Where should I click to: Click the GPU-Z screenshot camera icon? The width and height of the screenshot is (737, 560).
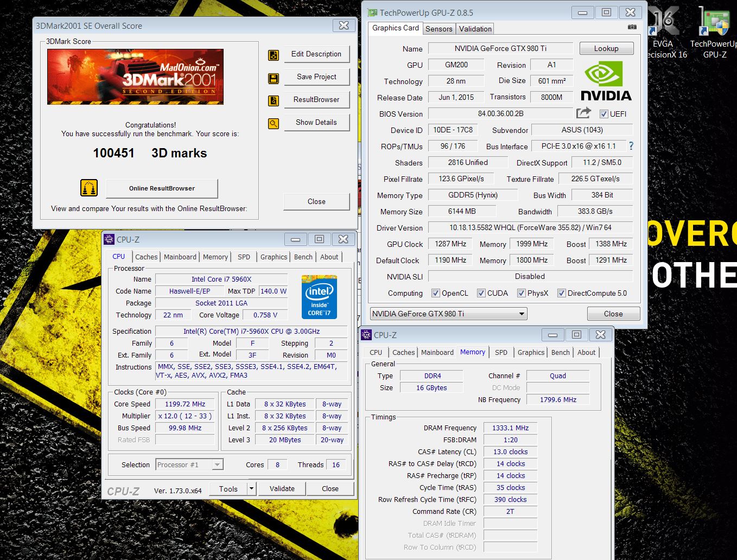[x=632, y=27]
